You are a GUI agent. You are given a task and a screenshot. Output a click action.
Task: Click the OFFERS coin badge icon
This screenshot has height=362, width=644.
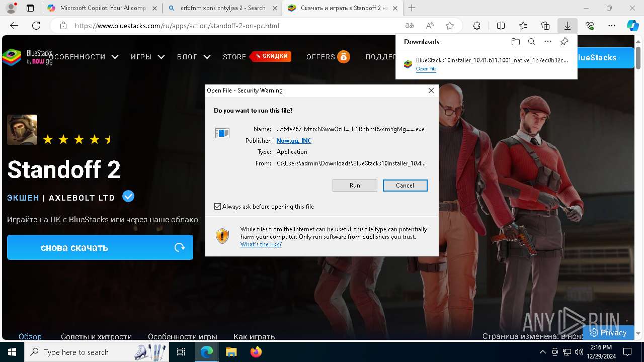344,57
